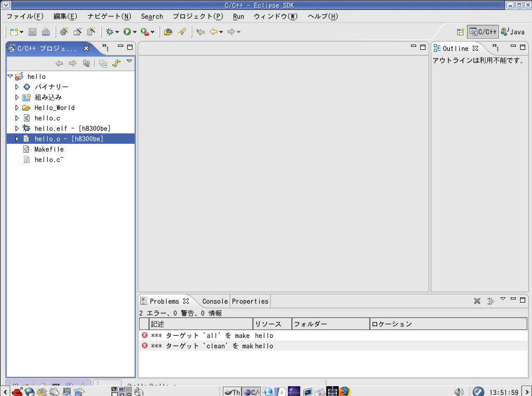Expand the hello.elf - [h8300be] node

[17, 129]
